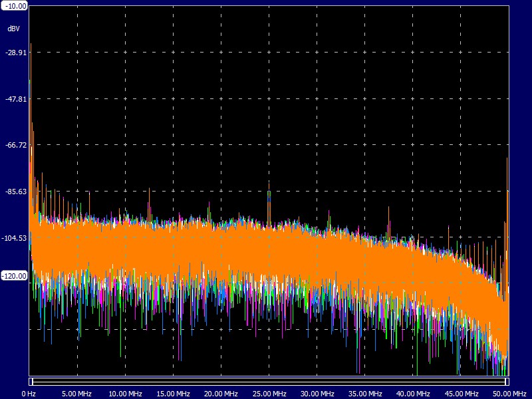The width and height of the screenshot is (532, 399).
Task: Click the 35.00 MHz frequency label
Action: [x=365, y=394]
